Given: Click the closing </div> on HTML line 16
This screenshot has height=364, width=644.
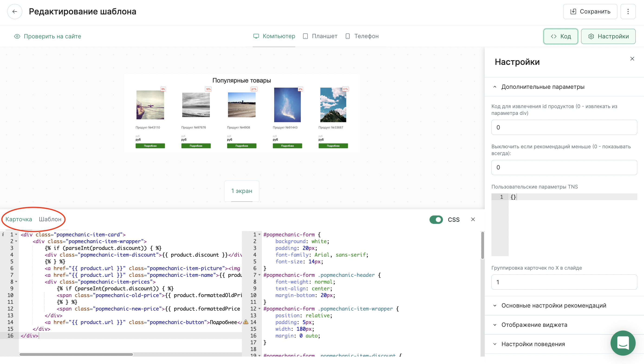Looking at the screenshot, I should click(29, 336).
